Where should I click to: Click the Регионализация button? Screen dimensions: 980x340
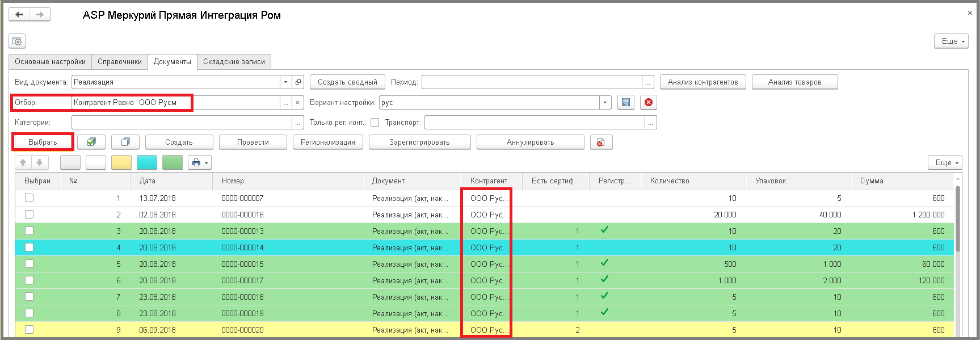(328, 142)
